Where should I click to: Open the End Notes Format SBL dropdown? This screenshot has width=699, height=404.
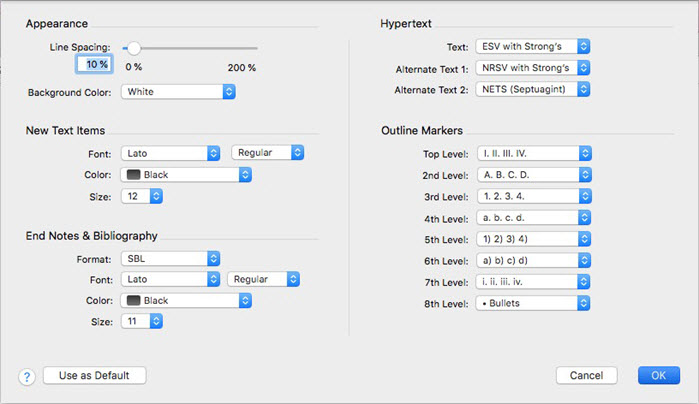coord(170,258)
